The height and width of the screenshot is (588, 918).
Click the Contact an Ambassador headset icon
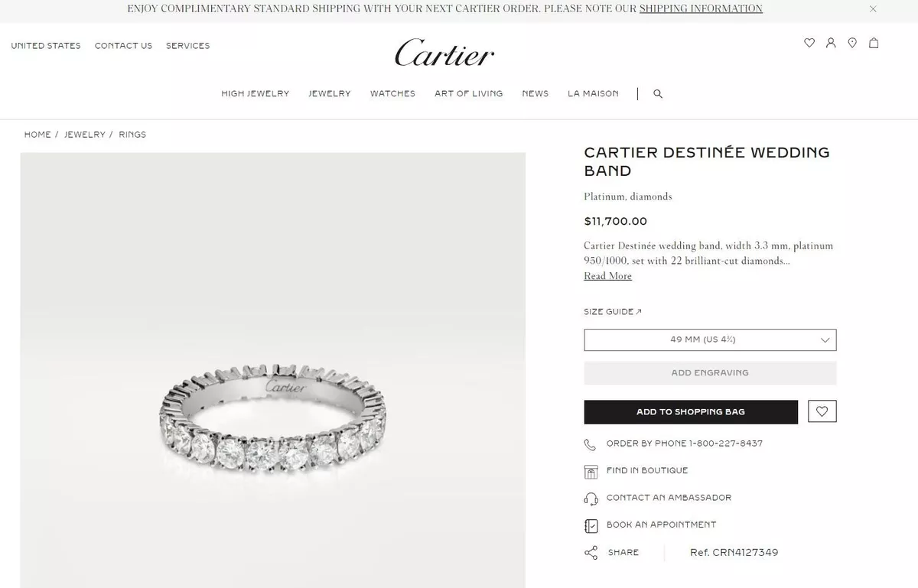pos(591,499)
